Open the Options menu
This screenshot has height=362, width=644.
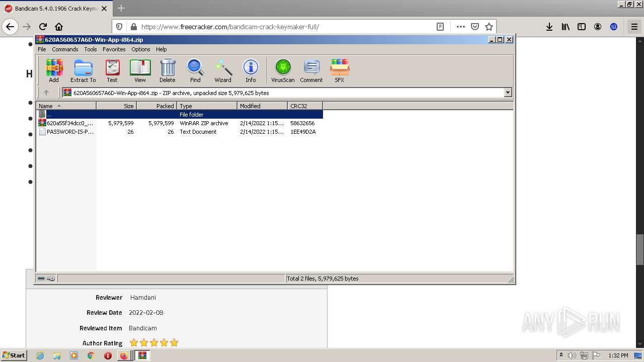(x=141, y=49)
